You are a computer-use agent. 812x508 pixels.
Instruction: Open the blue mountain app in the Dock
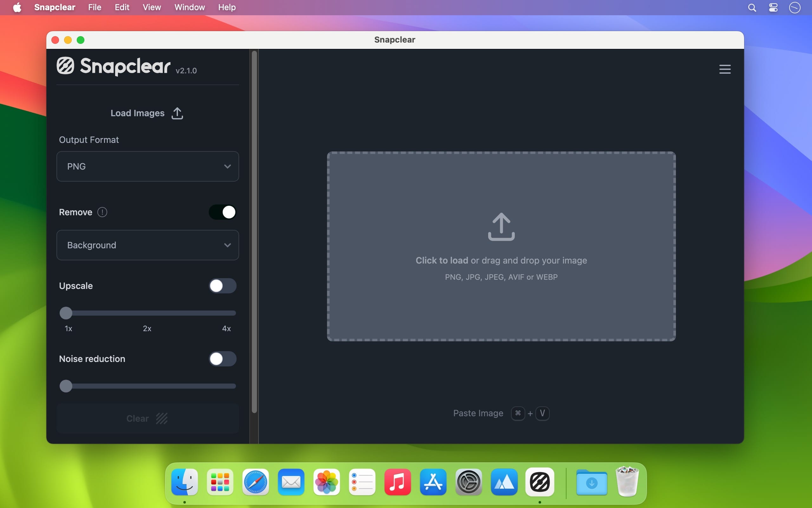click(x=504, y=482)
